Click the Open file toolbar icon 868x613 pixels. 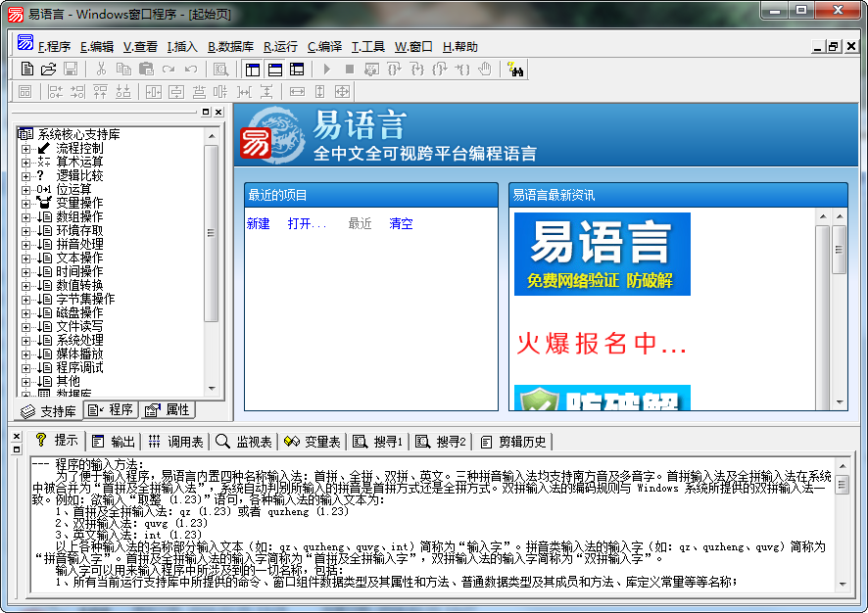49,69
